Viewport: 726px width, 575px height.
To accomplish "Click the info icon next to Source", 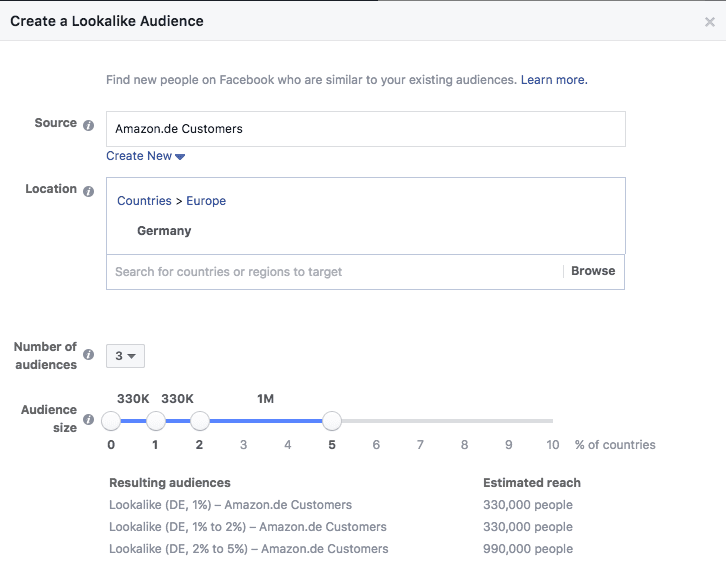I will click(89, 126).
